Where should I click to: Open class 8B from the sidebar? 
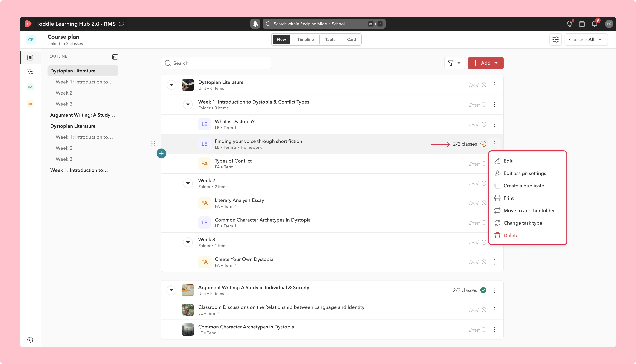pos(30,104)
